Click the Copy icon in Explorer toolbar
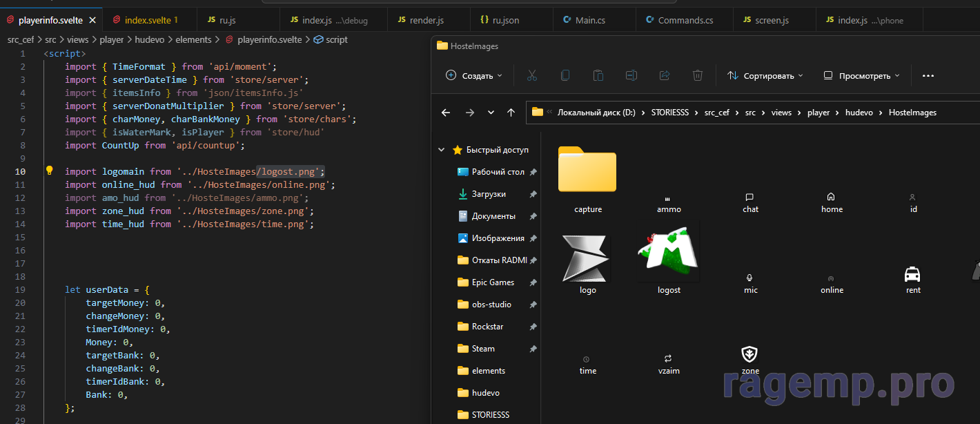This screenshot has width=980, height=424. [x=565, y=76]
